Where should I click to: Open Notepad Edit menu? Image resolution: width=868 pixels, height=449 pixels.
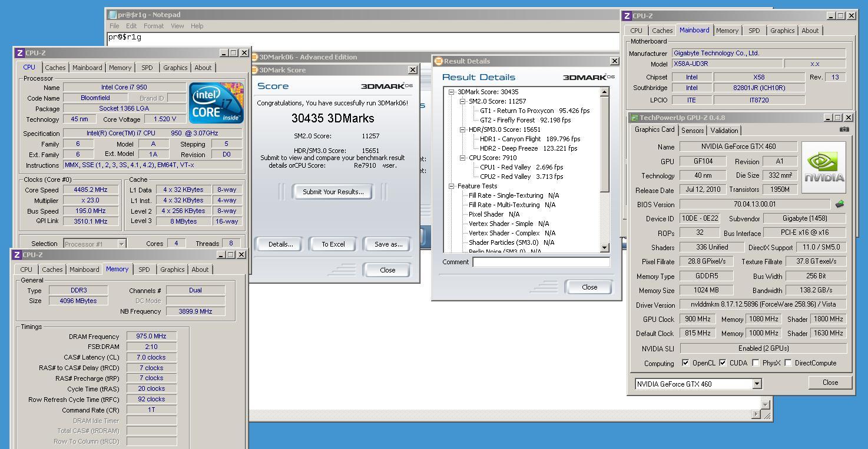pos(131,26)
